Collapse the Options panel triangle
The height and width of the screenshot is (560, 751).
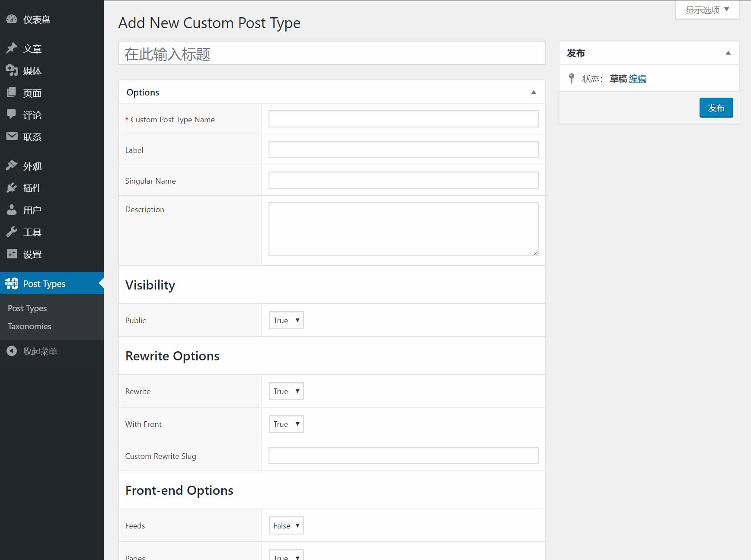[534, 92]
